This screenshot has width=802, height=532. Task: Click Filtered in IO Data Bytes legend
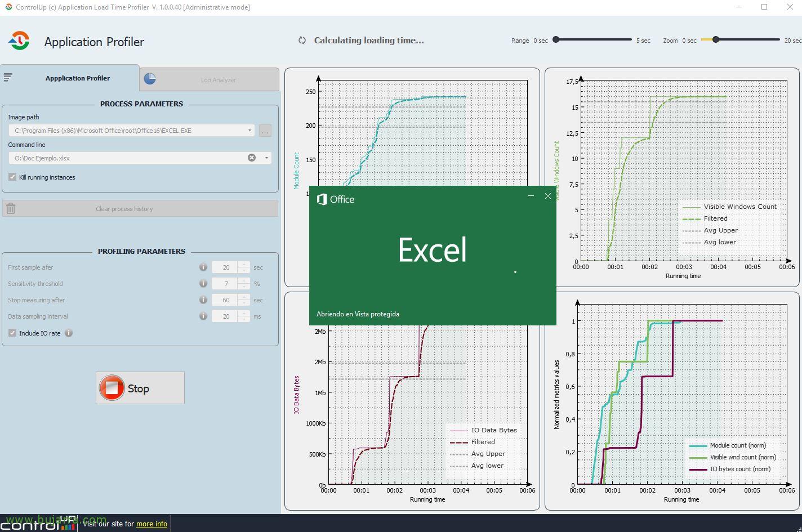click(x=472, y=442)
